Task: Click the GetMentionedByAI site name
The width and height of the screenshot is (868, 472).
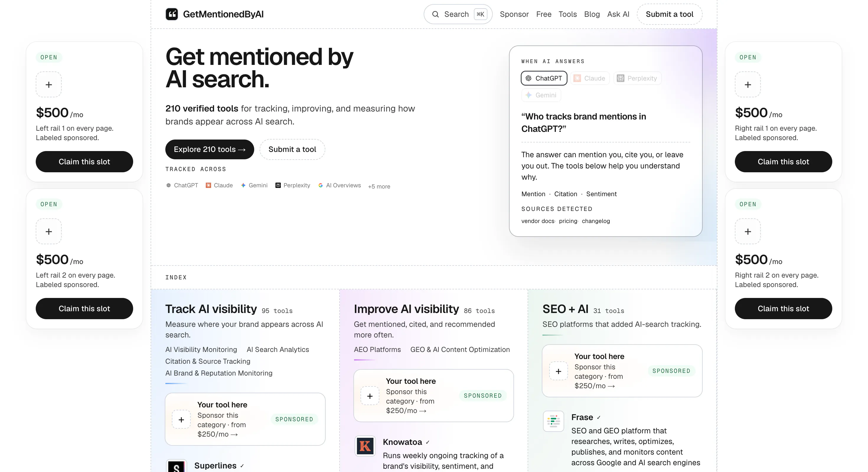Action: click(x=223, y=14)
